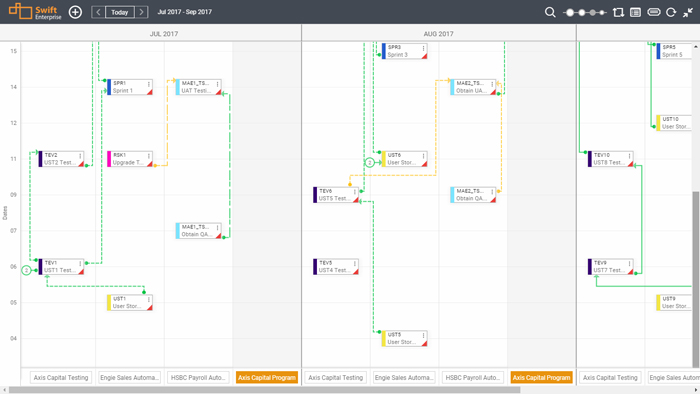This screenshot has width=700, height=394.
Task: Click orange Axis Capital Program under AUG 2017
Action: (542, 377)
